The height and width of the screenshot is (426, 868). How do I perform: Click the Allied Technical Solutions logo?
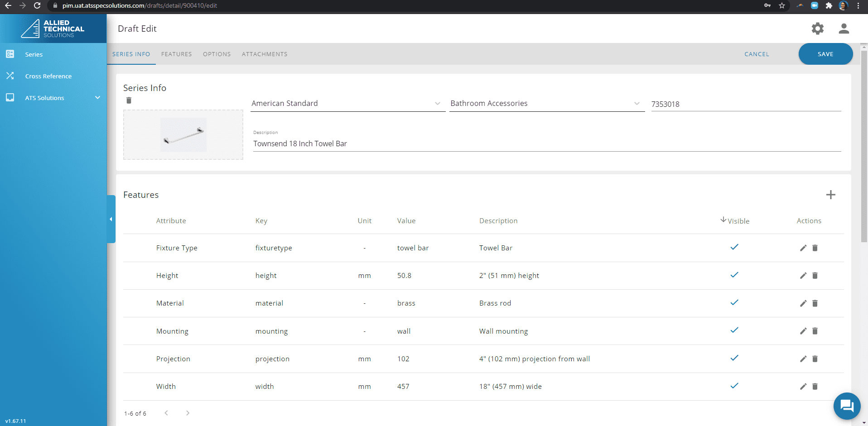tap(53, 29)
